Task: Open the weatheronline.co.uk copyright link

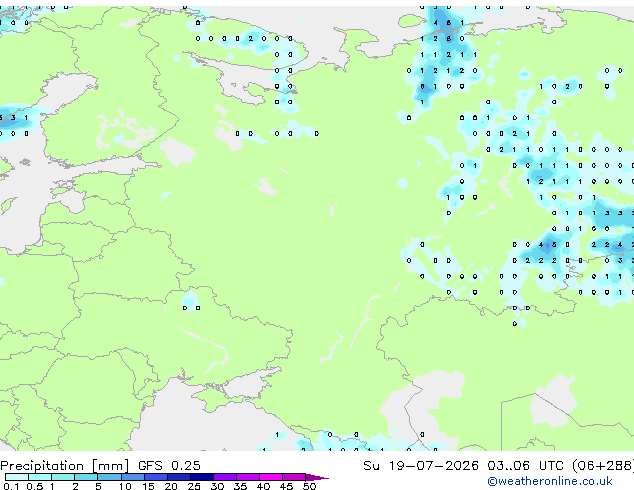Action: tap(549, 481)
